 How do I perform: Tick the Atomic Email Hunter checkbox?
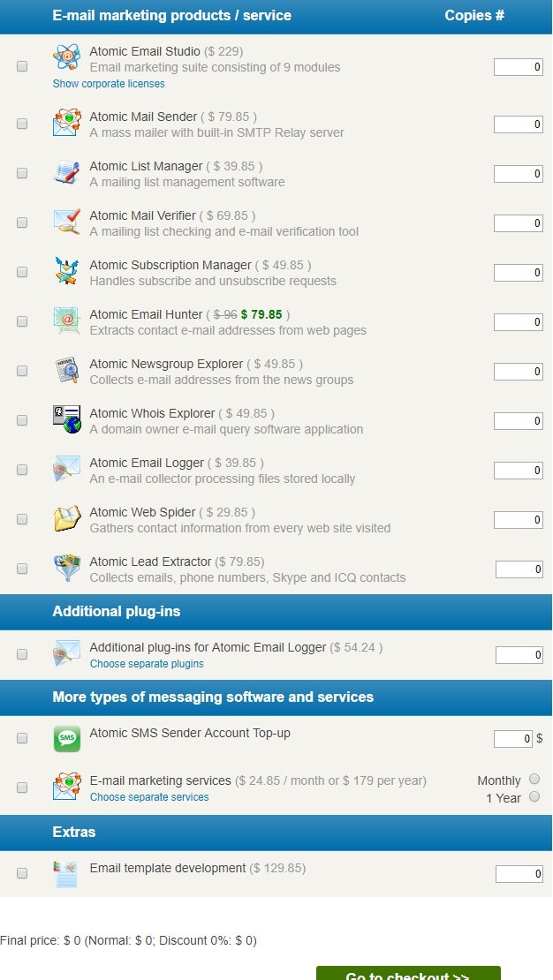(x=22, y=321)
